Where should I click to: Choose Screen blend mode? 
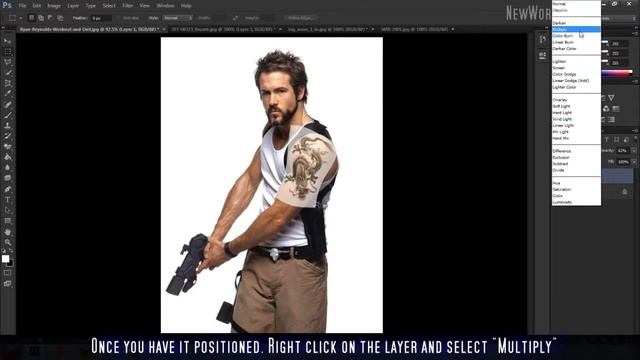[576, 68]
